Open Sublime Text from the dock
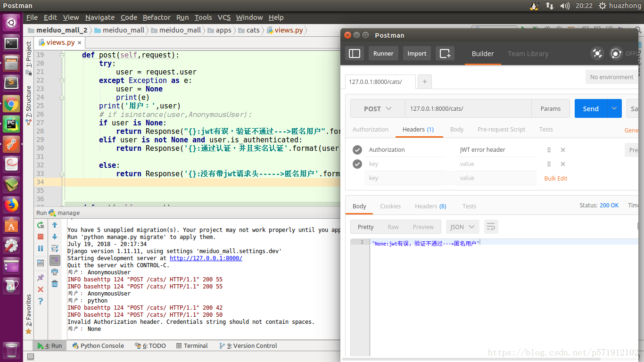 (11, 83)
